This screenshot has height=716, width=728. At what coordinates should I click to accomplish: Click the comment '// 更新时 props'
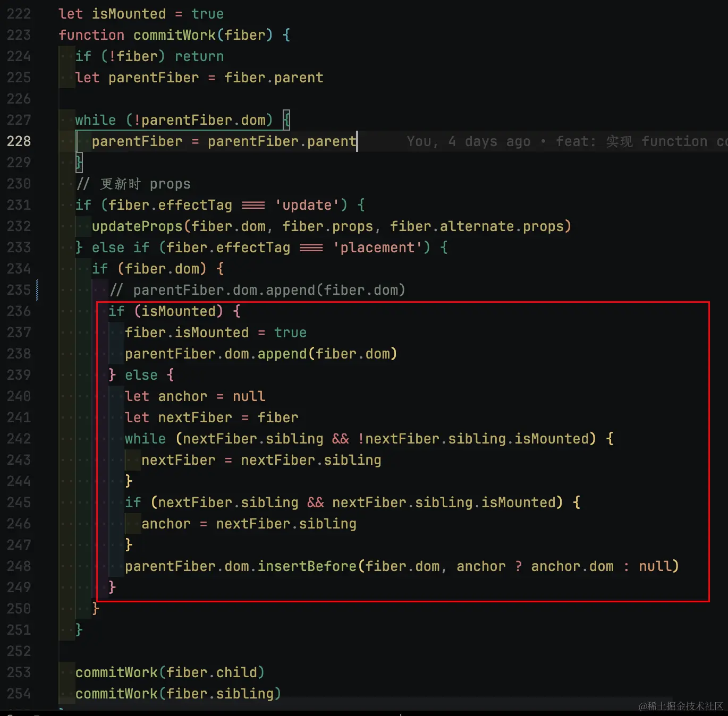[133, 184]
